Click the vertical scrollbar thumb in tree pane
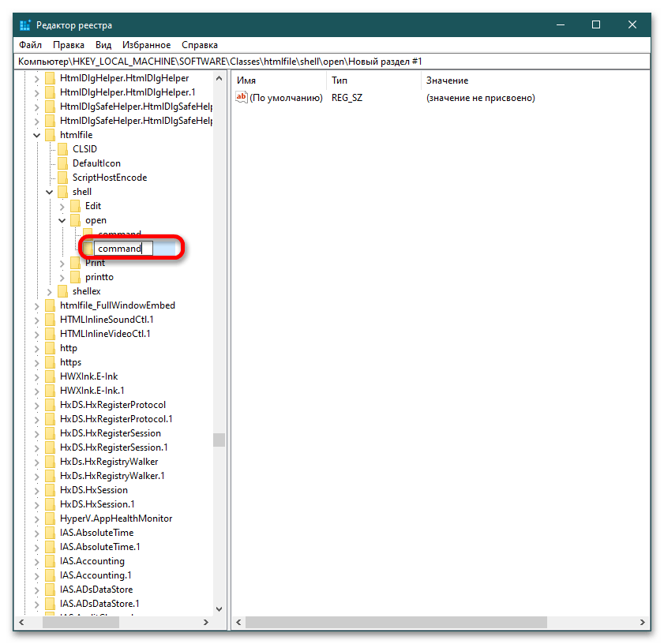The height and width of the screenshot is (644, 664). (219, 440)
